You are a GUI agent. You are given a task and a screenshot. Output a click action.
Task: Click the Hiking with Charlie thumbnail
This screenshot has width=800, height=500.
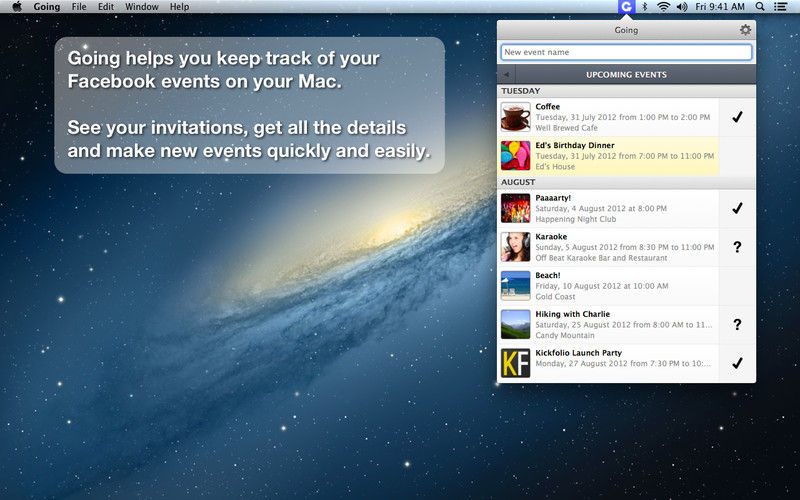click(x=515, y=324)
